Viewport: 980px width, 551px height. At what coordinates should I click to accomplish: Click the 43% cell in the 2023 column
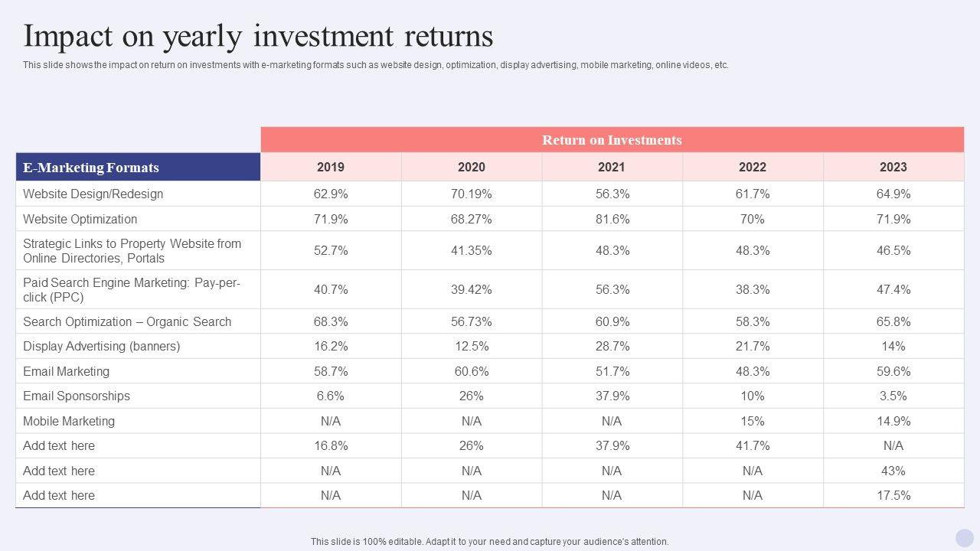pos(893,471)
